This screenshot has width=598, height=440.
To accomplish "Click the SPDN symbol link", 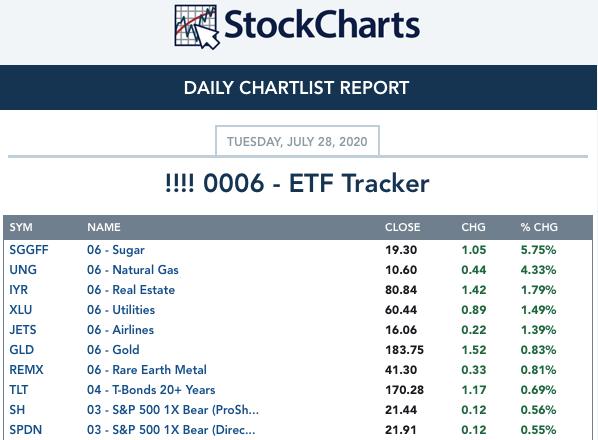I will tap(26, 430).
